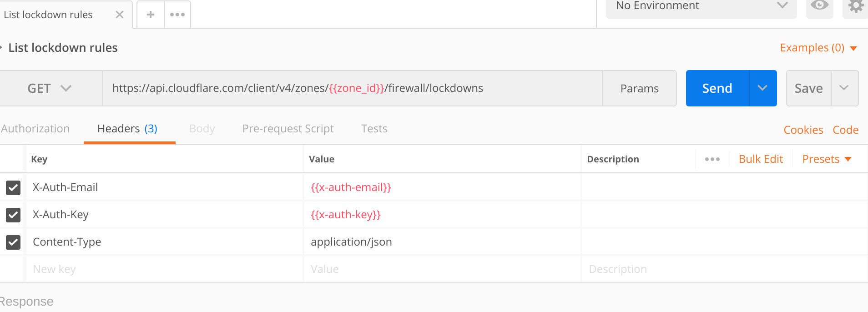Open manage environments gear icon

(855, 6)
